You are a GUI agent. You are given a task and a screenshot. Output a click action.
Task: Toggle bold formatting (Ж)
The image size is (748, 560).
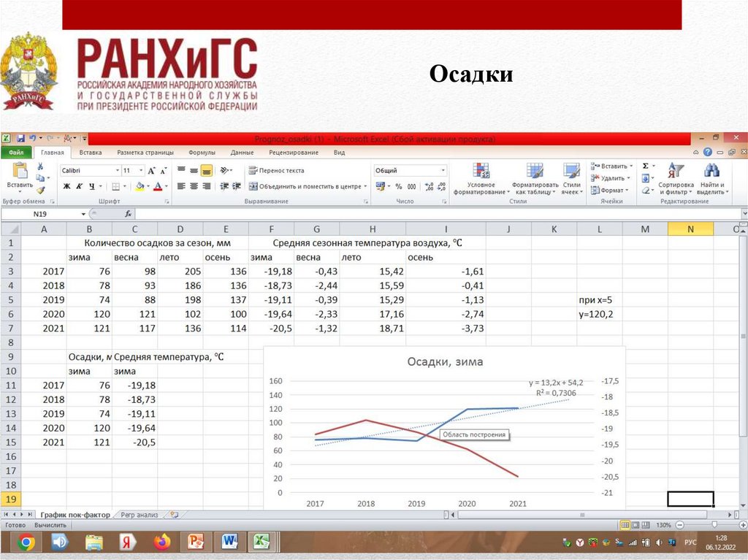(66, 186)
